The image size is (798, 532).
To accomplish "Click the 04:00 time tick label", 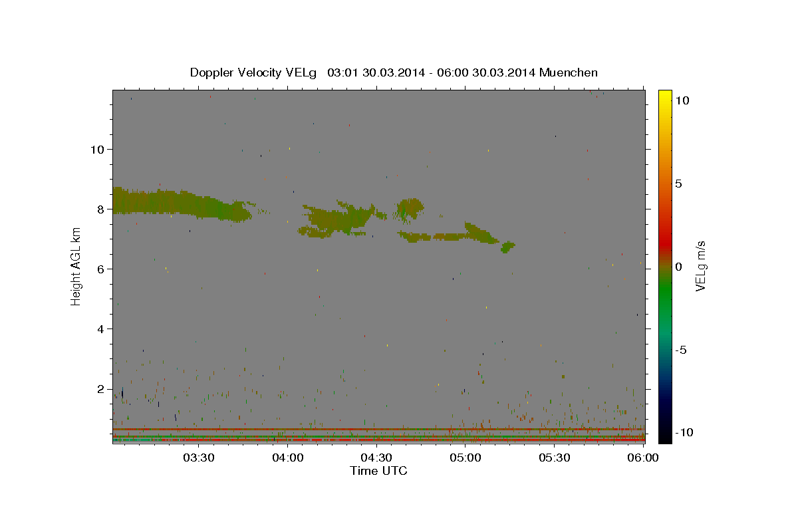I will click(288, 458).
